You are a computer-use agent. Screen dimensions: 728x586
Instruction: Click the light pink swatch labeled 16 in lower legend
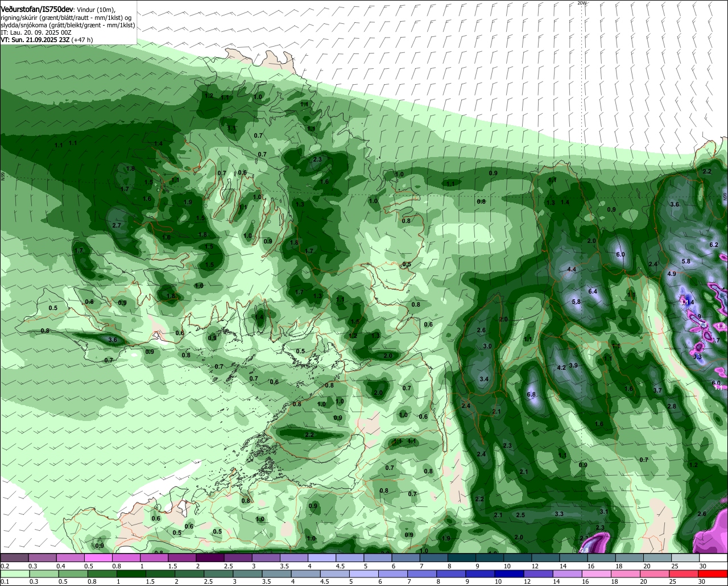tap(597, 574)
